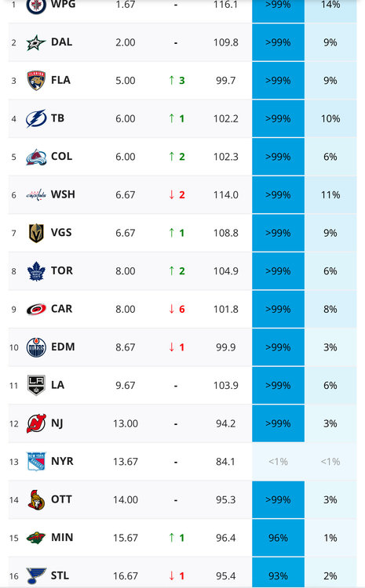
Task: Click the Florida Panthers logo
Action: pyautogui.click(x=36, y=81)
